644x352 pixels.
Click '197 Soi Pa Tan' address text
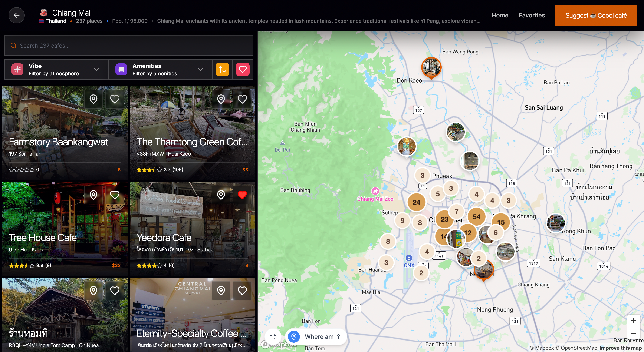click(x=25, y=154)
